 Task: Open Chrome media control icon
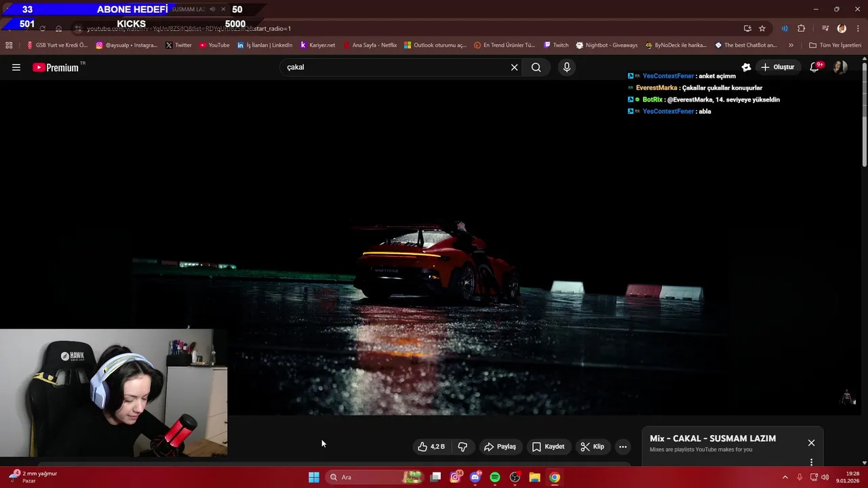(x=825, y=28)
